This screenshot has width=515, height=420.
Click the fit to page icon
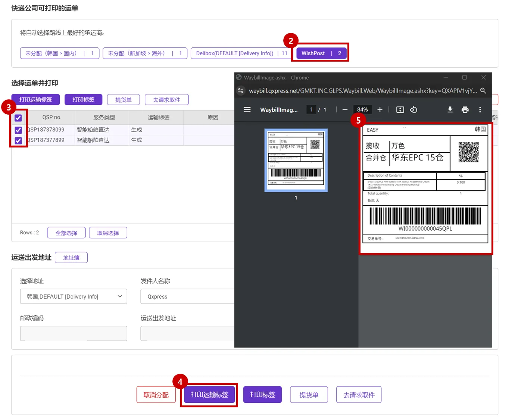pos(400,110)
